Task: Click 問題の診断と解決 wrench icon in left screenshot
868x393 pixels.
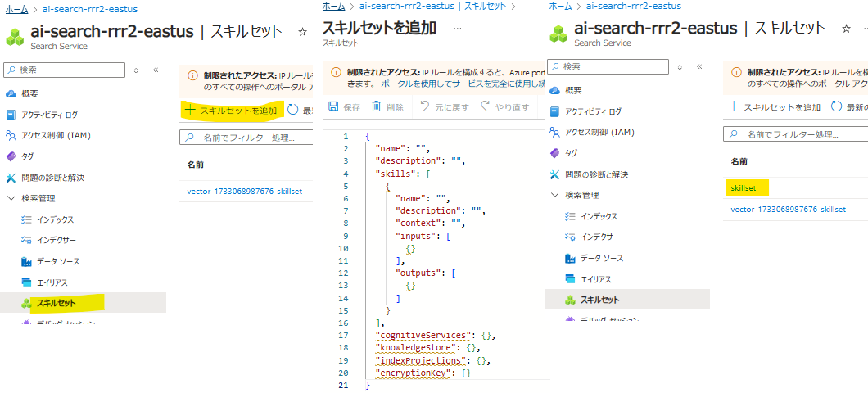Action: 11,178
